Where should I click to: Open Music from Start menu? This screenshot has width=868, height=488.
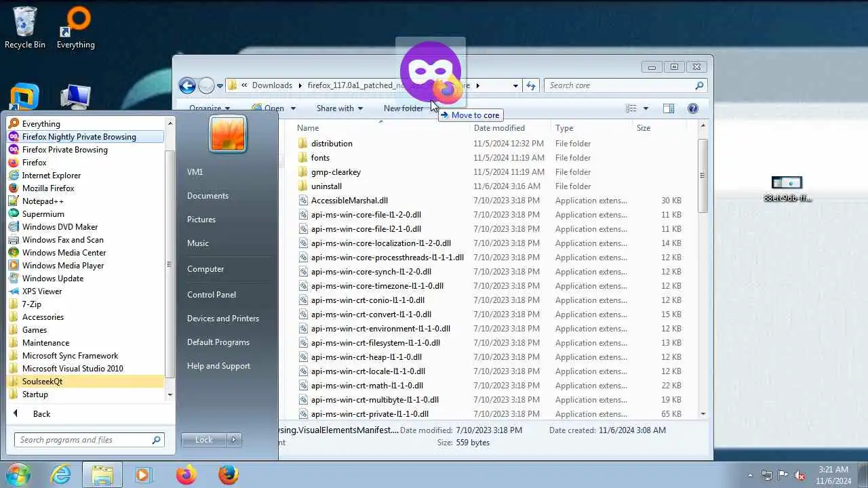coord(198,243)
